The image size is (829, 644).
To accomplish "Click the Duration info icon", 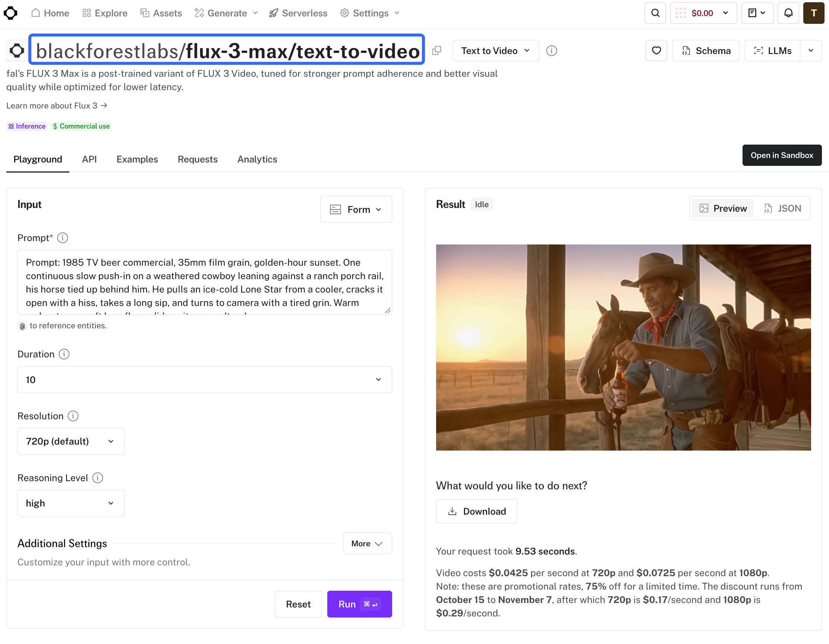I will point(64,354).
